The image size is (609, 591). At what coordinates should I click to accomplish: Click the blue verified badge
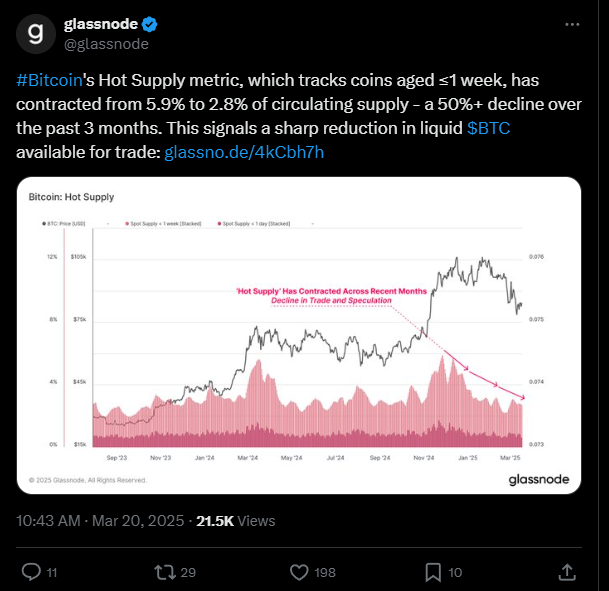pos(149,24)
